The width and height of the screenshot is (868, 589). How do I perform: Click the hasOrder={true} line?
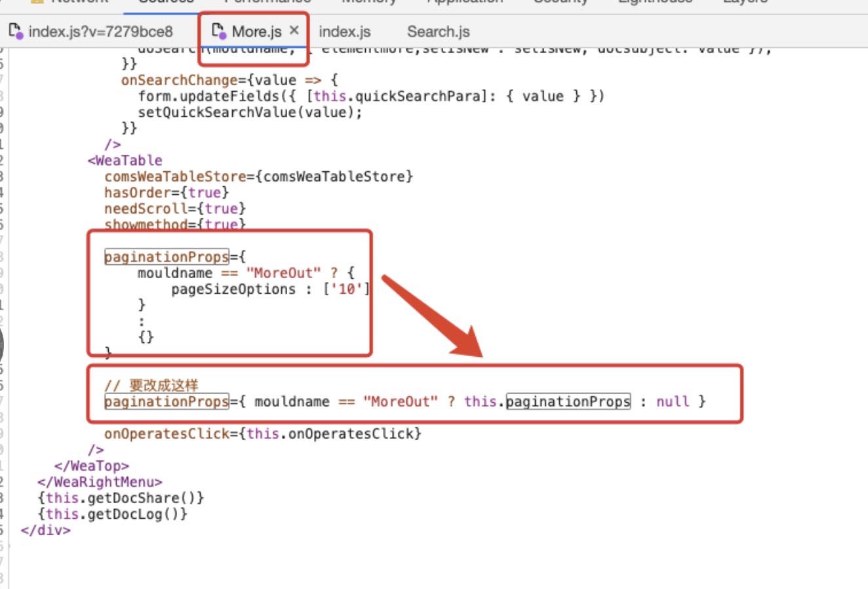pyautogui.click(x=167, y=193)
